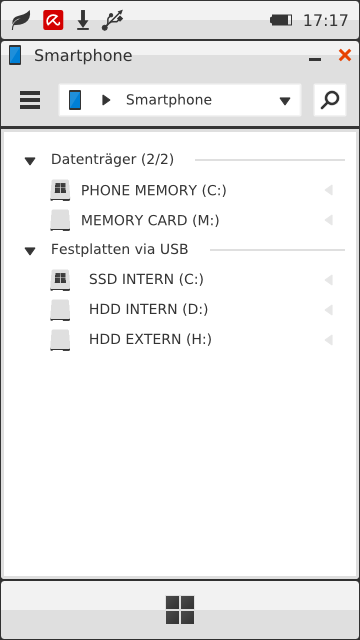This screenshot has width=360, height=640.
Task: Select SSD INTERN (C:) drive
Action: click(x=180, y=280)
